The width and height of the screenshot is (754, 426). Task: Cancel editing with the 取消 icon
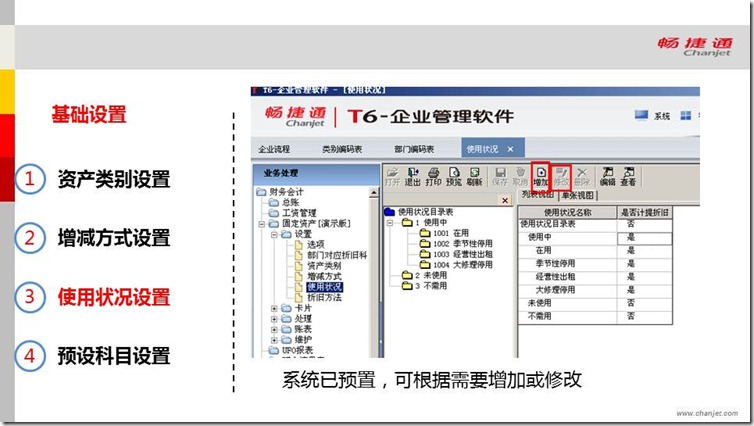[520, 176]
